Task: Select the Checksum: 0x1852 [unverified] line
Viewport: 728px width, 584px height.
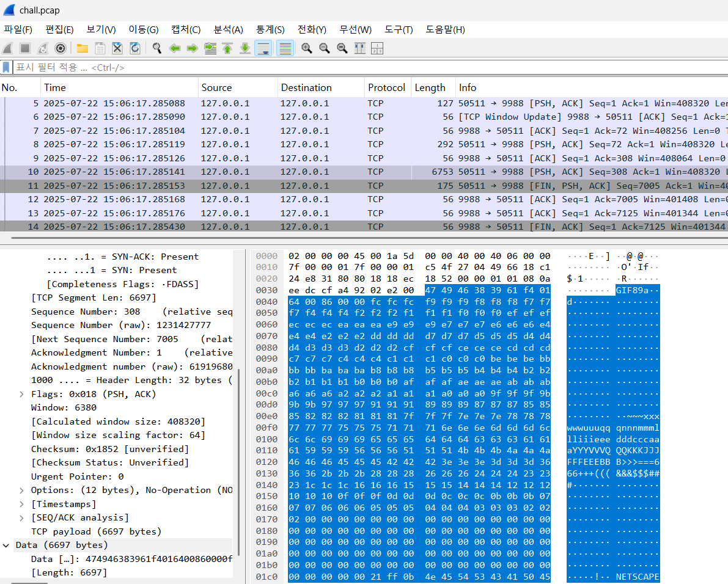Action: [110, 448]
